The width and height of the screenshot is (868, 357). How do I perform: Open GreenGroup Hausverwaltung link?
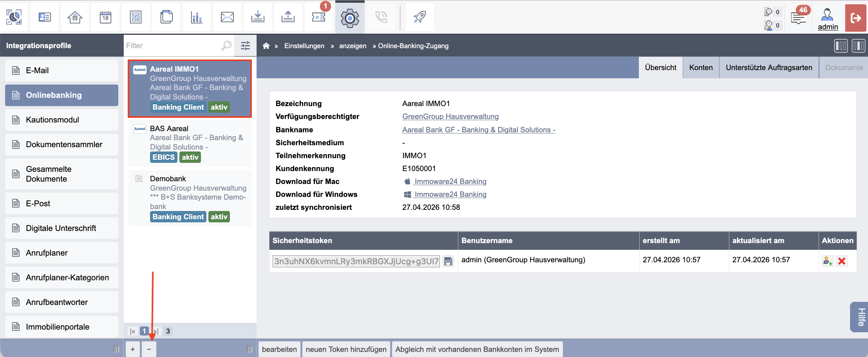(450, 117)
